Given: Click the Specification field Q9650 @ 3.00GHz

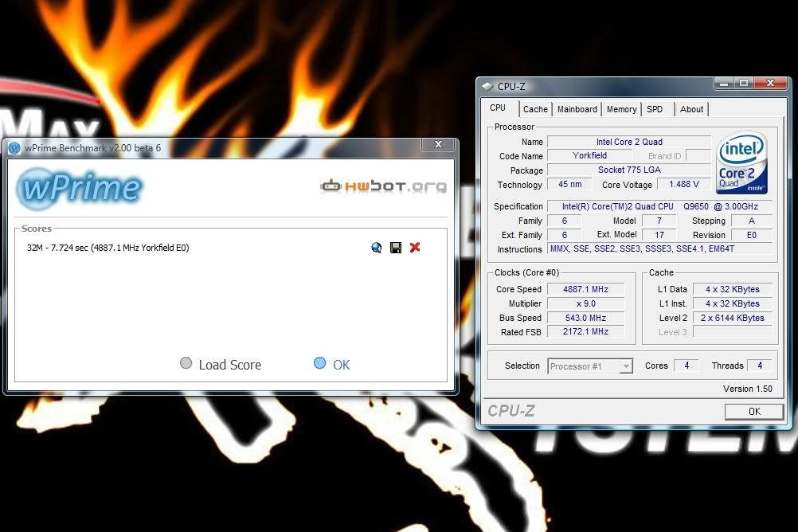Looking at the screenshot, I should (660, 207).
